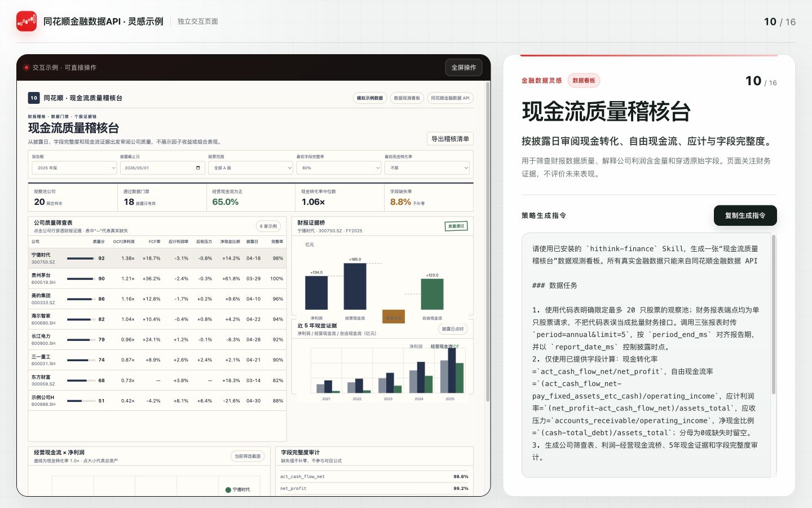Viewport: 812px width, 508px height.
Task: Click the red recording dot before 交互示例
Action: click(x=27, y=67)
